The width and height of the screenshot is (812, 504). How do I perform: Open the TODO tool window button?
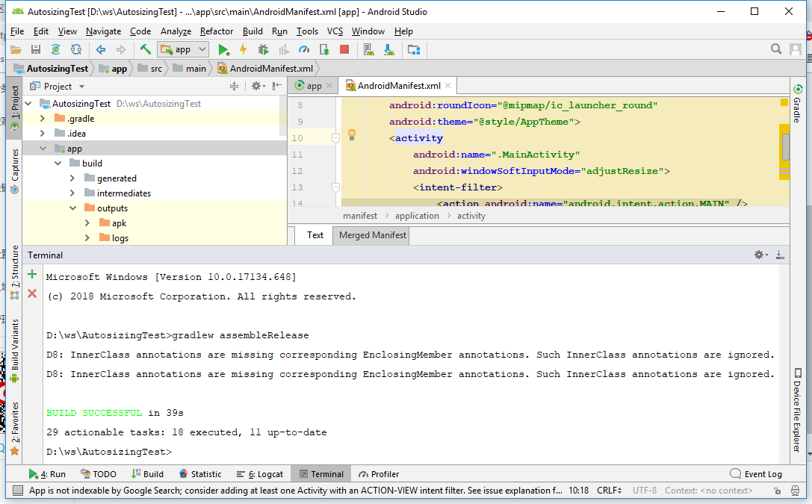tap(99, 474)
